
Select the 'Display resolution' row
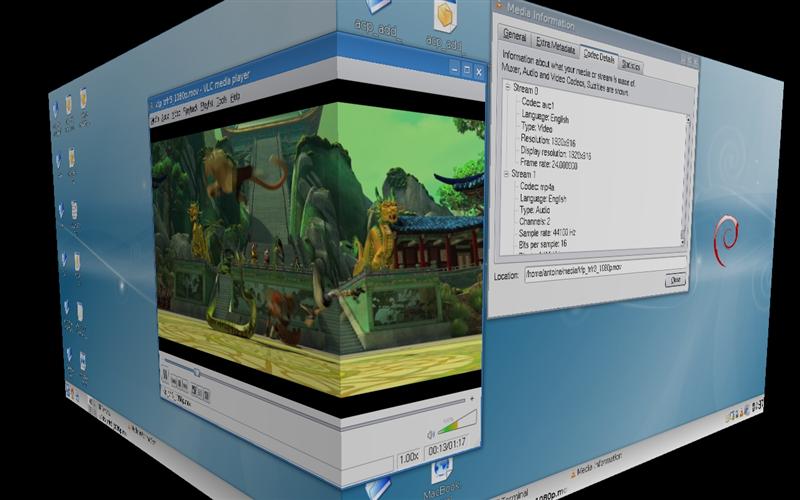[556, 153]
